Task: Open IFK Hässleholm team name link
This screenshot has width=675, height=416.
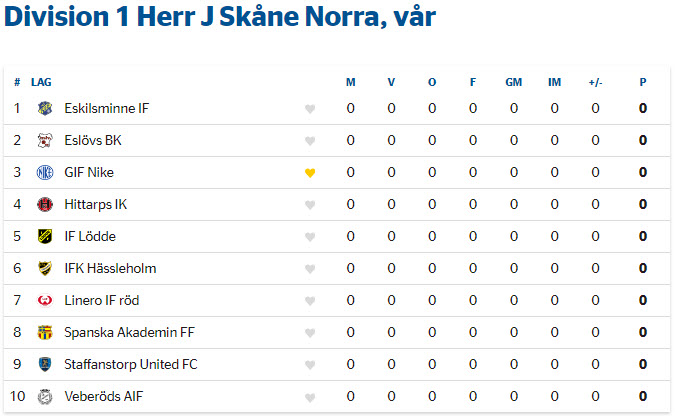Action: [110, 268]
